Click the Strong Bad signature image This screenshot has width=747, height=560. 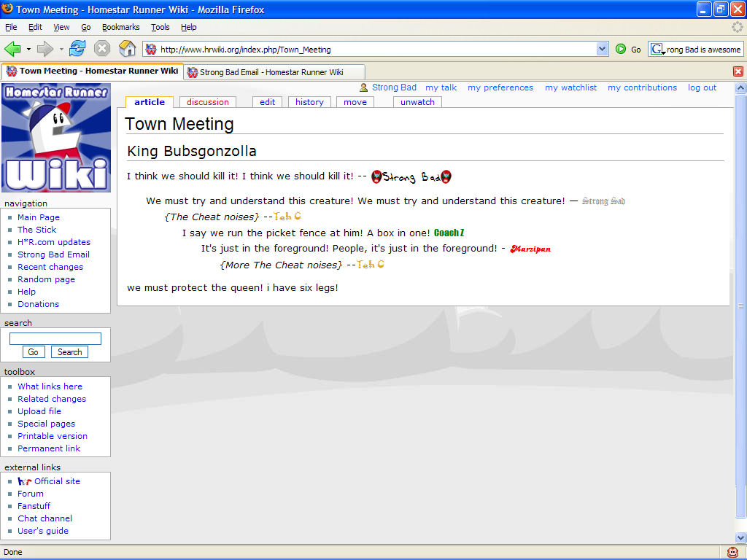tap(411, 177)
